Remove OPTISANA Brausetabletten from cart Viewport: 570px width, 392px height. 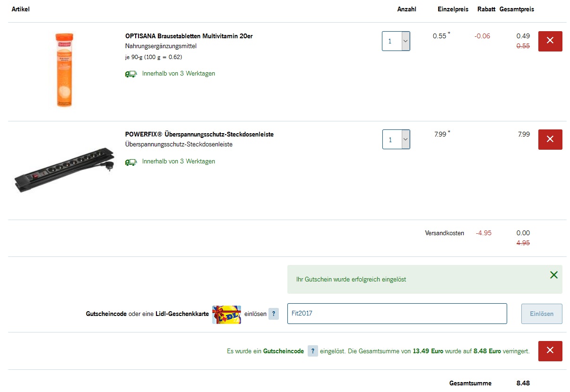[x=550, y=41]
